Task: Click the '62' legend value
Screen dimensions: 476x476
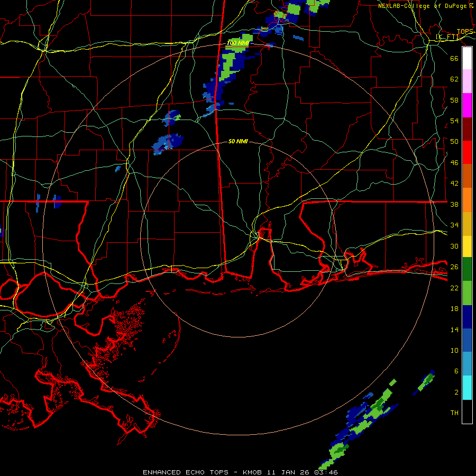Action: 454,79
